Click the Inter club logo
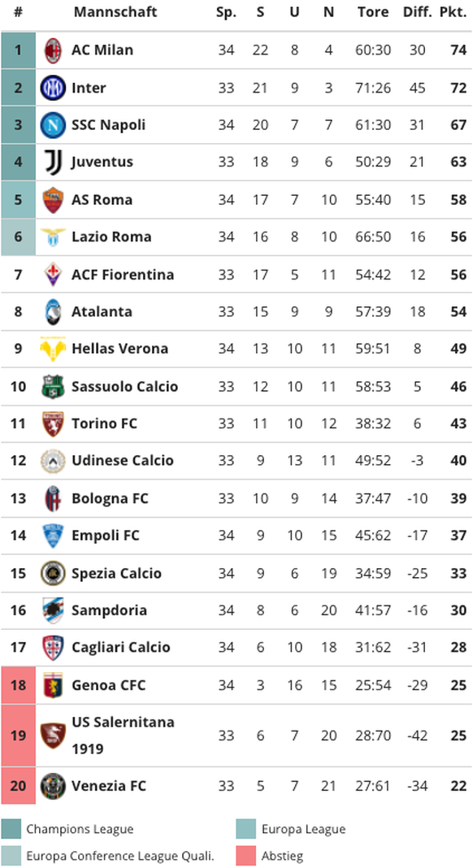 tap(53, 88)
